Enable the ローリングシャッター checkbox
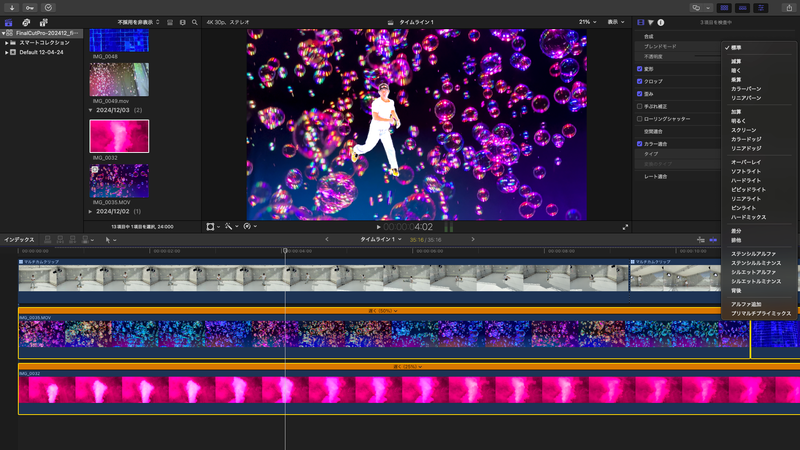Image resolution: width=800 pixels, height=450 pixels. pyautogui.click(x=639, y=119)
